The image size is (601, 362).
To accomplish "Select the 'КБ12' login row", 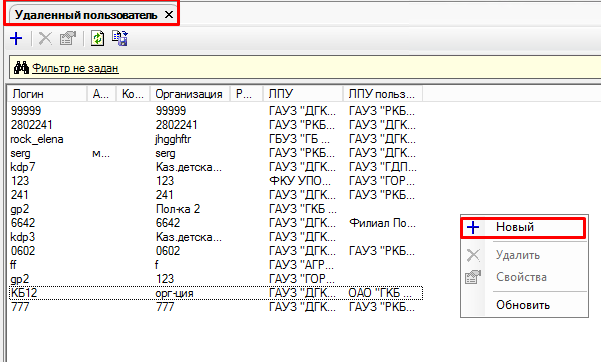I will pos(215,293).
